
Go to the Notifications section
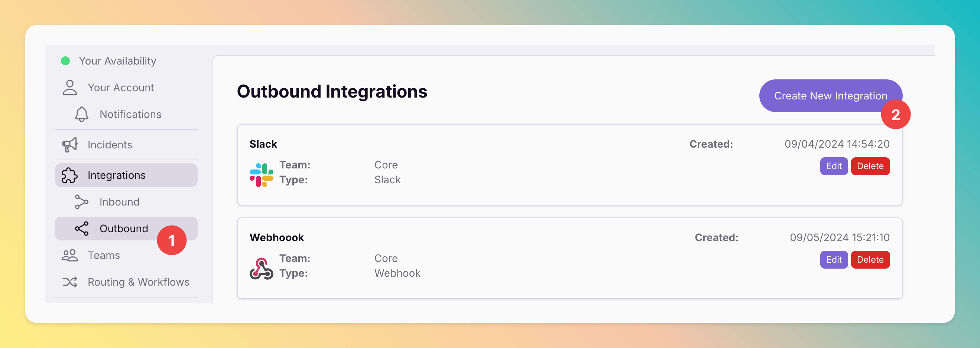point(130,114)
